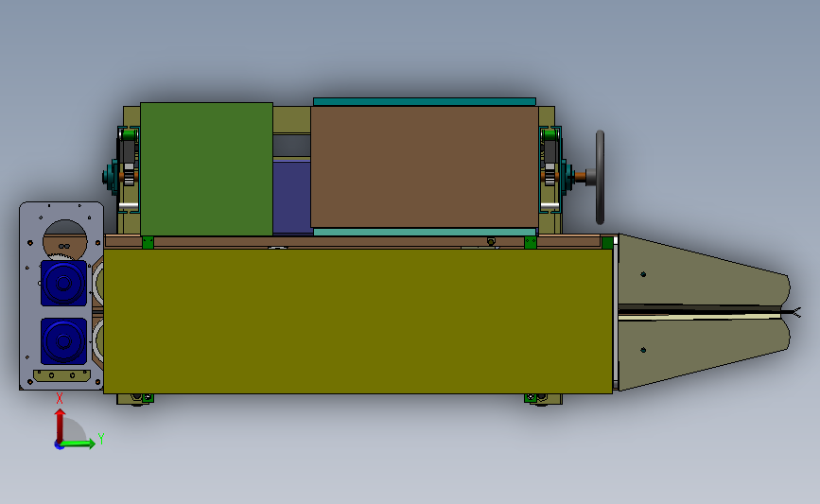This screenshot has width=820, height=504.
Task: Select the gray slot between green and brown panels
Action: tap(292, 146)
